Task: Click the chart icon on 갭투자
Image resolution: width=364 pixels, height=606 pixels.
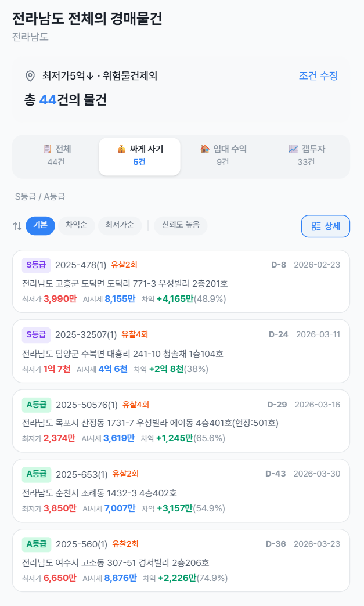Action: (x=293, y=149)
